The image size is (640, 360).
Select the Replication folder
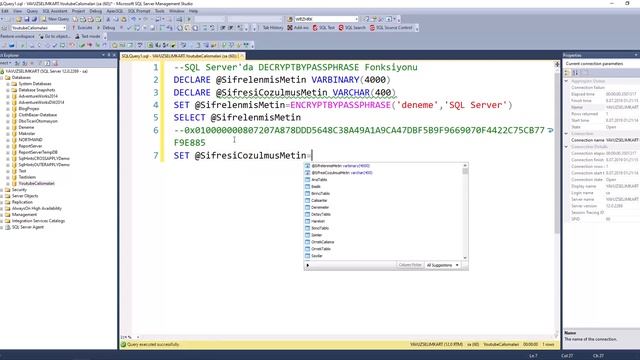coord(22,202)
